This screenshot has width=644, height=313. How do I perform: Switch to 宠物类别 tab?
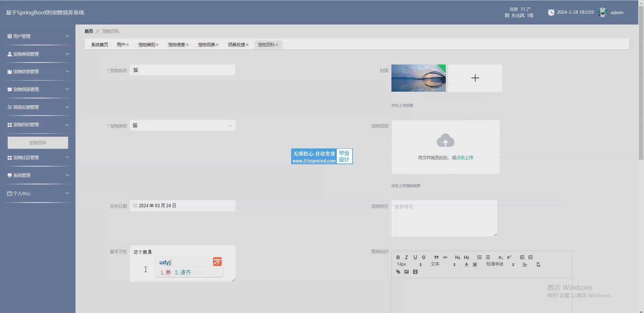tap(147, 45)
